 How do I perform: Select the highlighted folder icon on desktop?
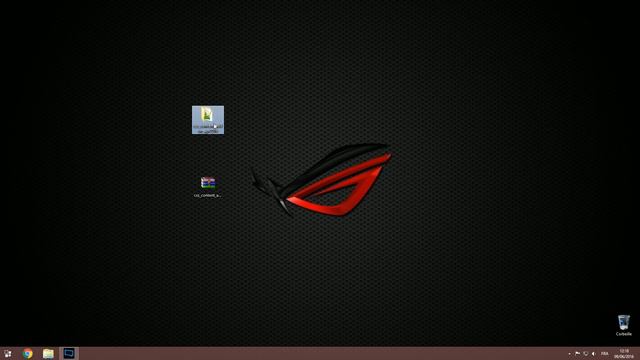pyautogui.click(x=208, y=120)
